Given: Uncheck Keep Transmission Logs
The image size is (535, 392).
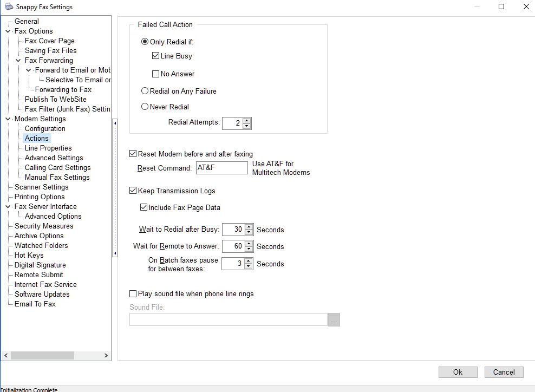Looking at the screenshot, I should [133, 191].
